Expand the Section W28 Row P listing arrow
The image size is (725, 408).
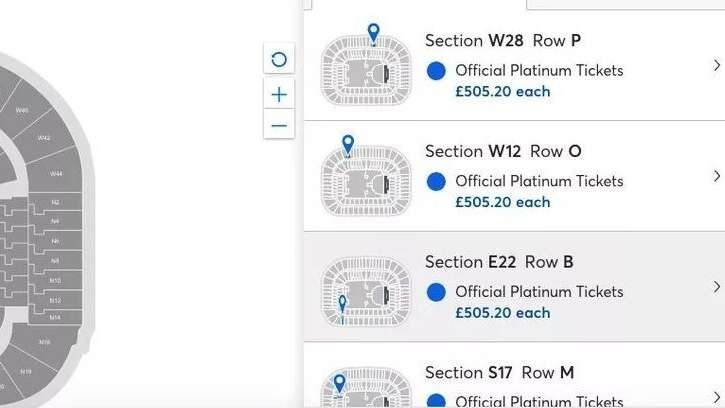click(716, 66)
